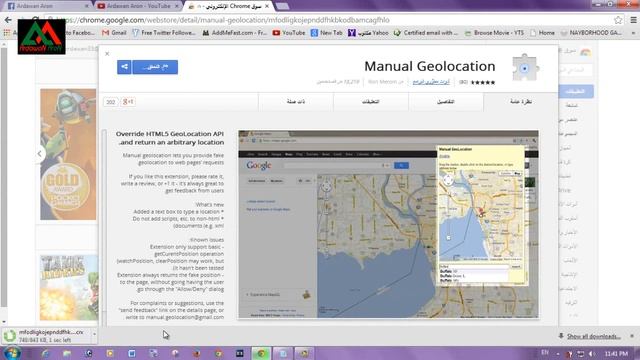Image resolution: width=640 pixels, height=360 pixels.
Task: Click the blue install status button
Action: [155, 67]
